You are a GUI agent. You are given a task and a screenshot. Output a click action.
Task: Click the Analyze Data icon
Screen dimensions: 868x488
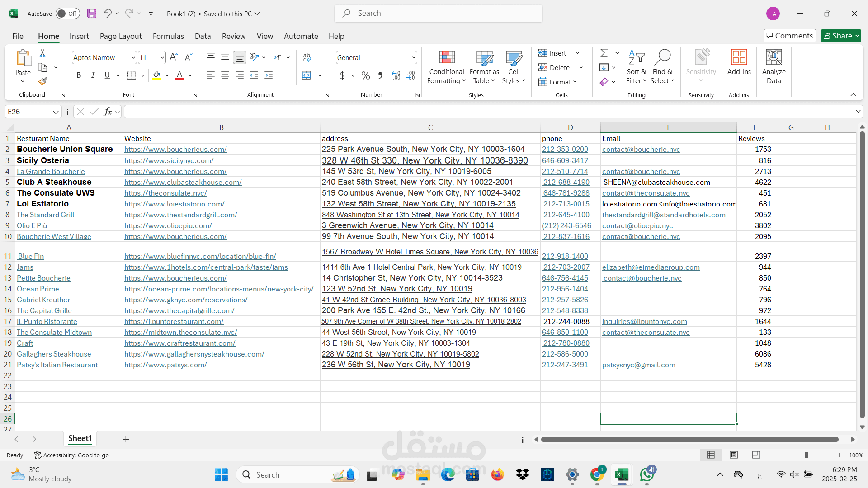(774, 67)
